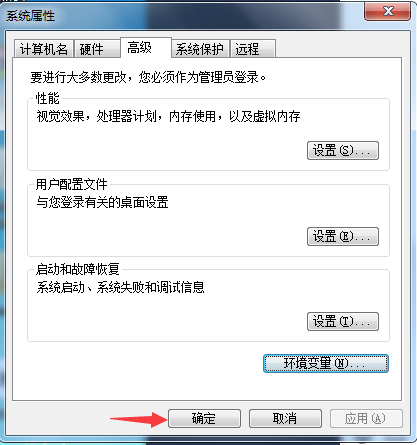This screenshot has height=445, width=417.
Task: Show the 远程 tab
Action: 253,49
